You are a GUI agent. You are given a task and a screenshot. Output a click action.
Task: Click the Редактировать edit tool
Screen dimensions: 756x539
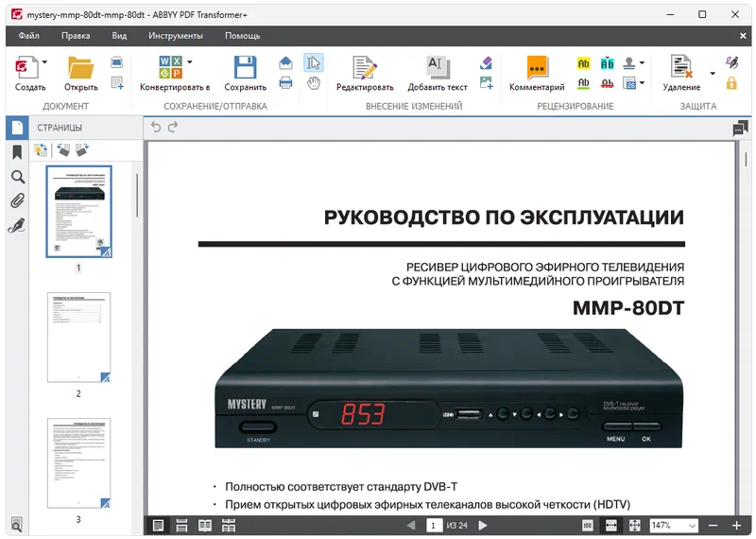pos(364,68)
